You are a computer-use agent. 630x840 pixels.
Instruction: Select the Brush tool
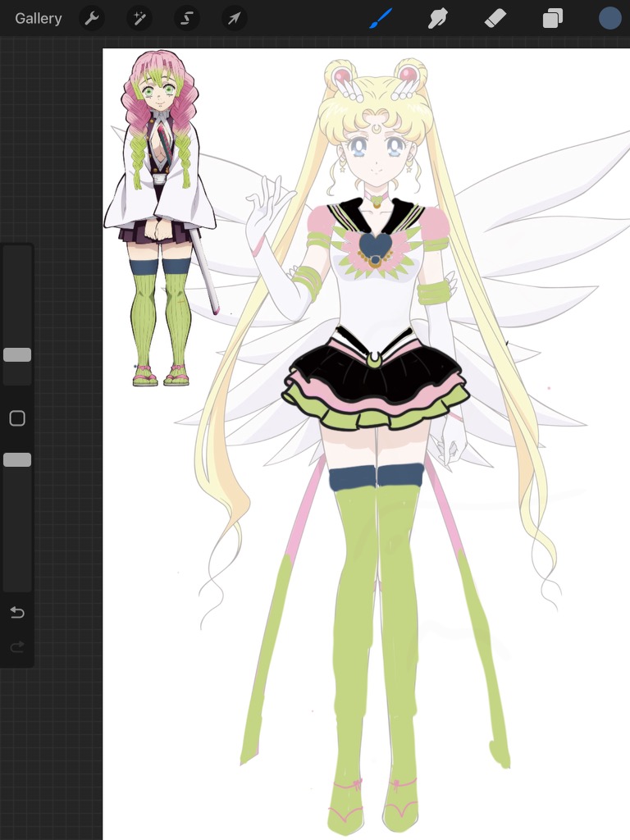pyautogui.click(x=381, y=19)
